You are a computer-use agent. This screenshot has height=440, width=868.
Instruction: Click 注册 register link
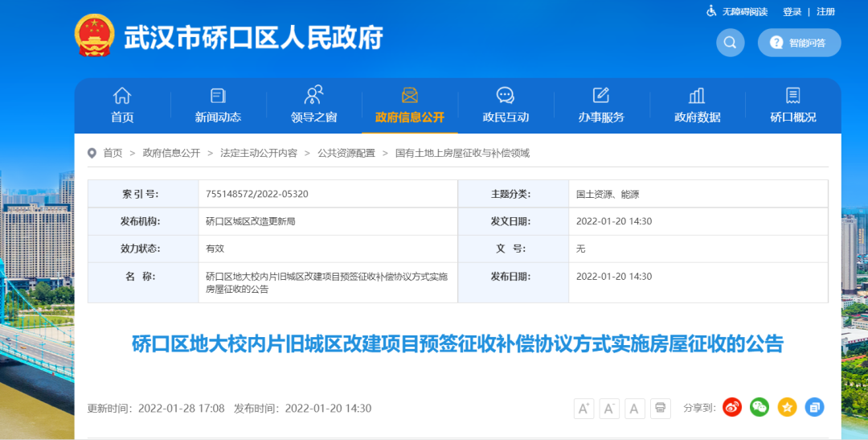(825, 12)
